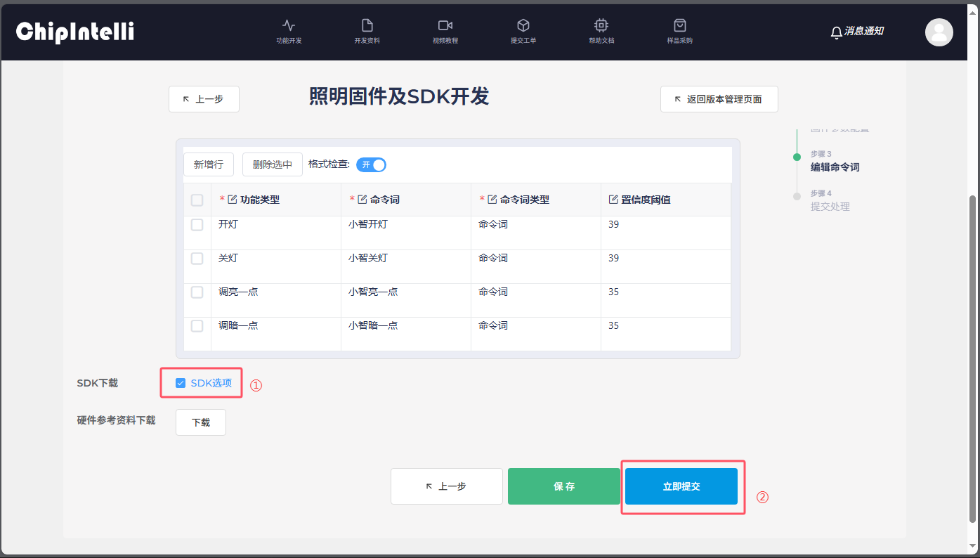Open 样品采购 shopping bag icon
The image size is (980, 558).
click(679, 25)
